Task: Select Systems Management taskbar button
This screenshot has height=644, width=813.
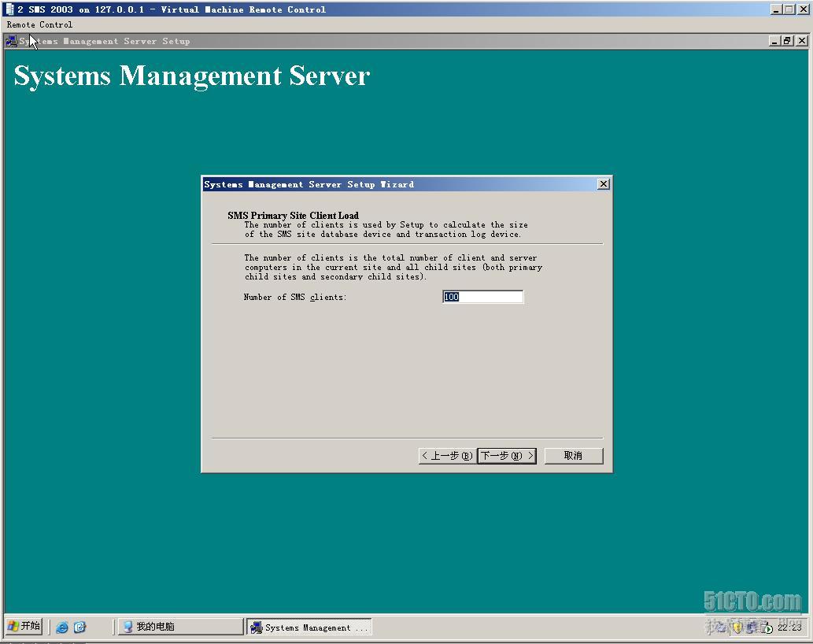Action: (x=309, y=627)
